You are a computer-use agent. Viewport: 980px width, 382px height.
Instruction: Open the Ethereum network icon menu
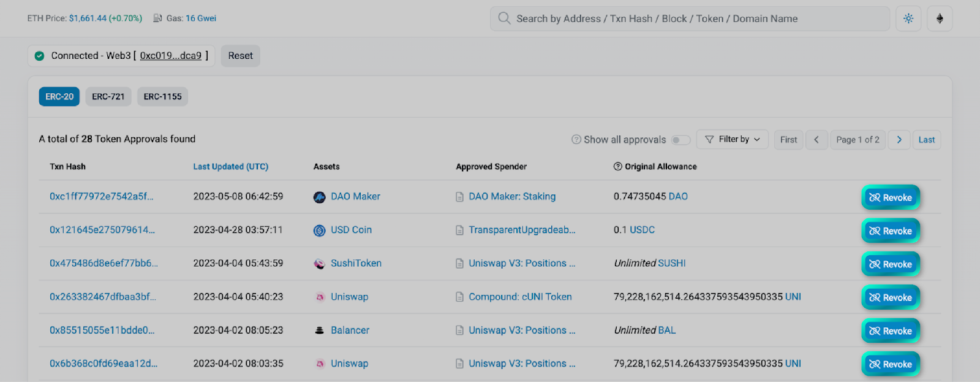[x=940, y=18]
